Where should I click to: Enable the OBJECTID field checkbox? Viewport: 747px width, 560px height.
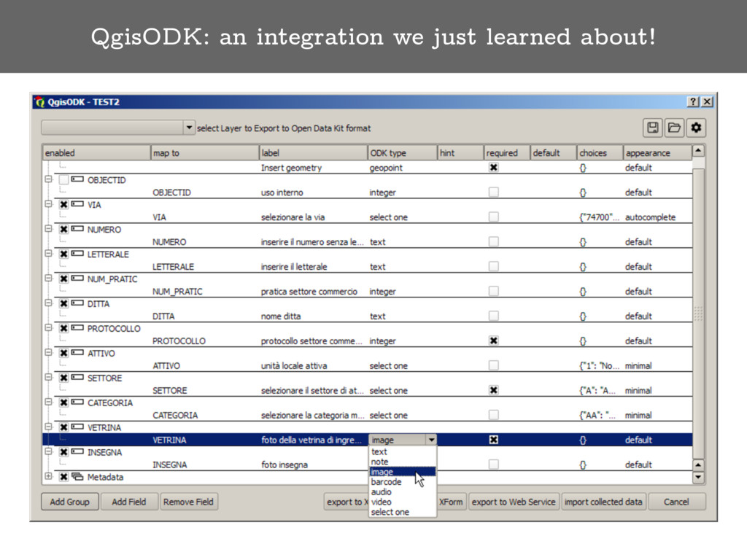tap(63, 180)
